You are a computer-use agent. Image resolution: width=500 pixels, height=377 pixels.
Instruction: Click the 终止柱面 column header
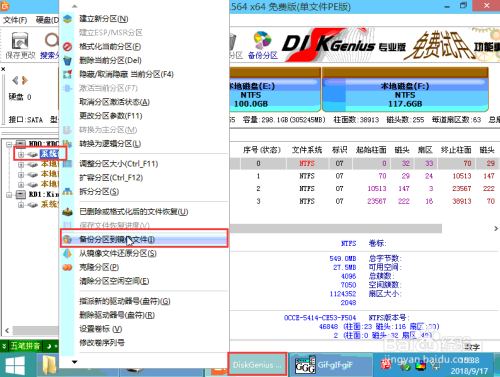(x=456, y=150)
